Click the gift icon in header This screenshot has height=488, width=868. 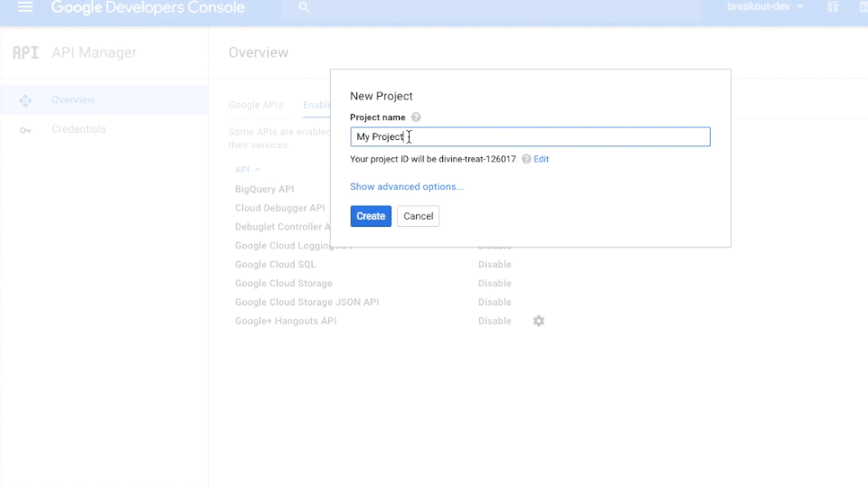833,7
